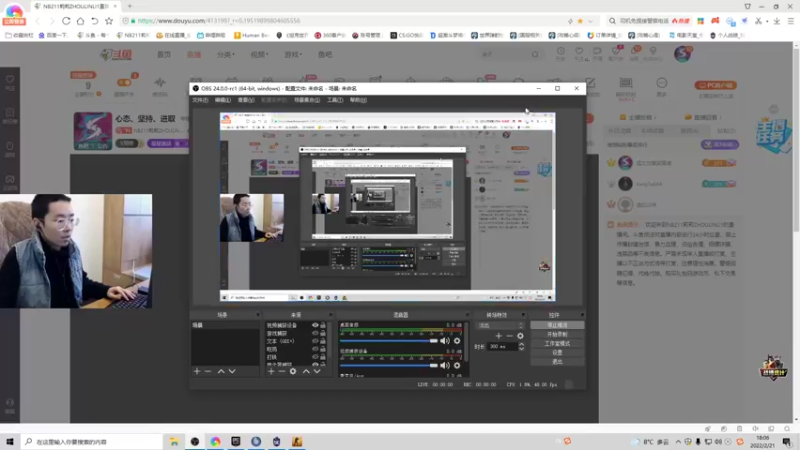Open the OBS File menu

[x=200, y=100]
